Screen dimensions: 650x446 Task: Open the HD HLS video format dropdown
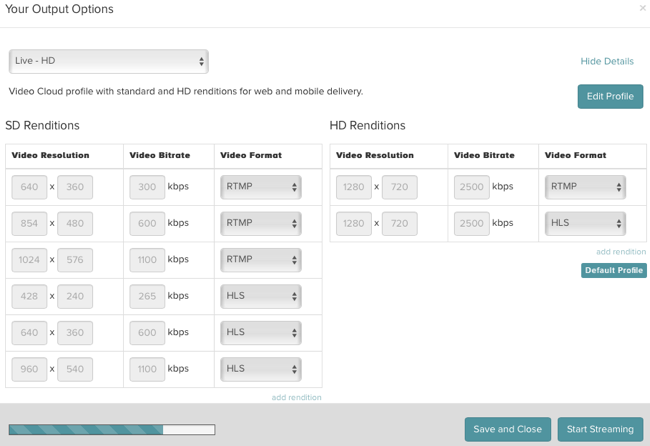[x=585, y=223]
